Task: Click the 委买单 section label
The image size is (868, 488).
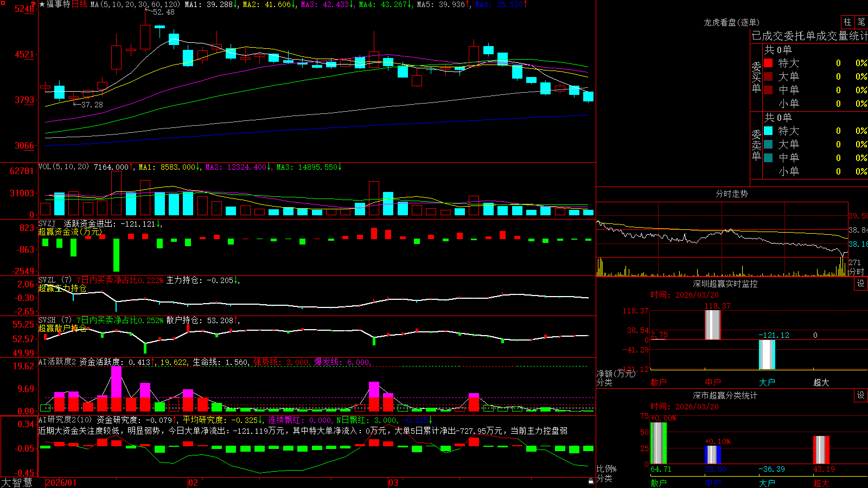Action: [x=756, y=77]
